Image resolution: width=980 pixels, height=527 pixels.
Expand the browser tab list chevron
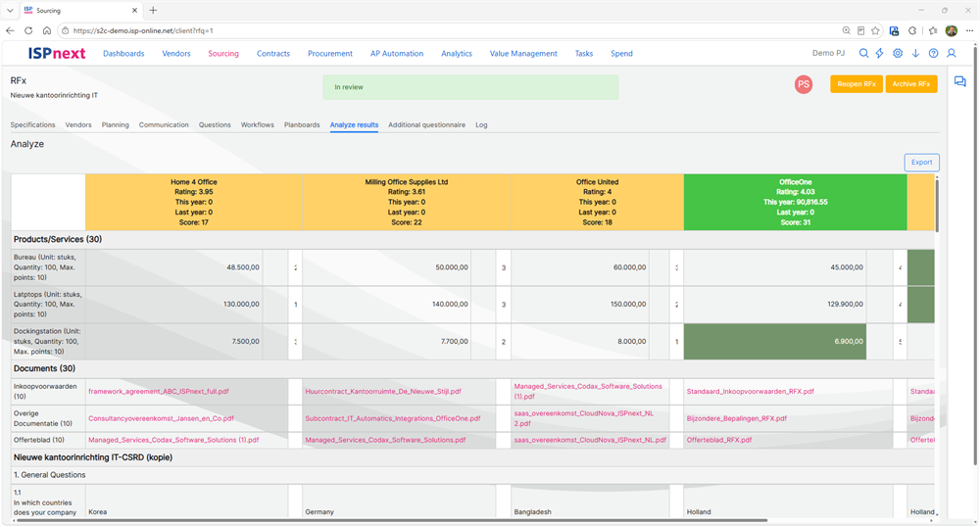tap(10, 11)
